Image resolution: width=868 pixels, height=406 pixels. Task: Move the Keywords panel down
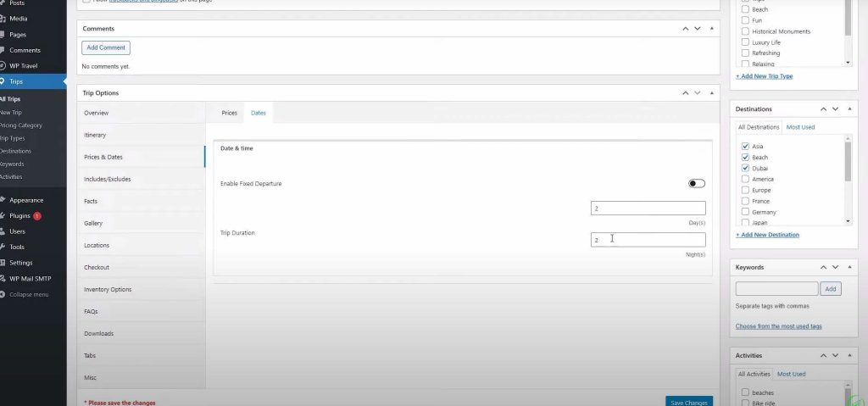(x=835, y=267)
